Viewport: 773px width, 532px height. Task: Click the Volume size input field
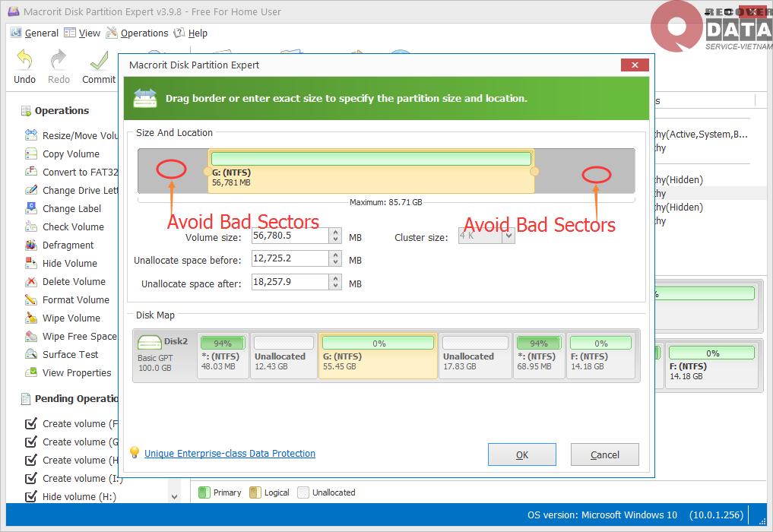click(x=290, y=236)
